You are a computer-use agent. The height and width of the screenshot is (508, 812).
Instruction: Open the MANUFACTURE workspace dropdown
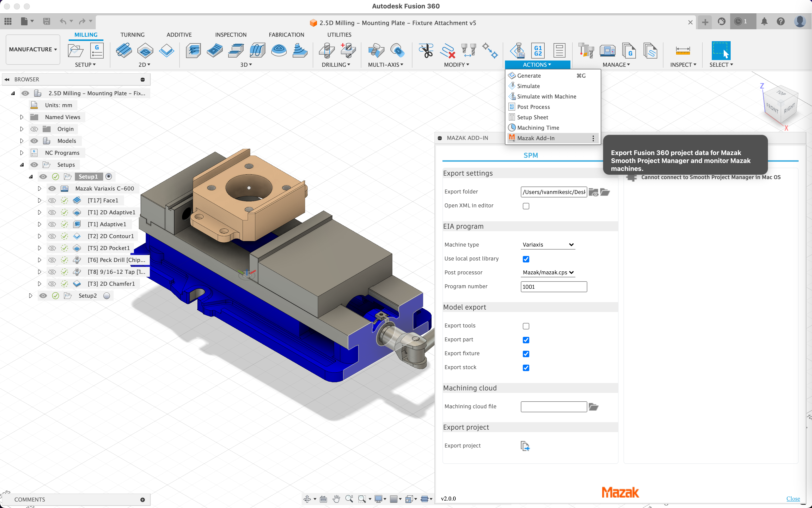coord(32,49)
